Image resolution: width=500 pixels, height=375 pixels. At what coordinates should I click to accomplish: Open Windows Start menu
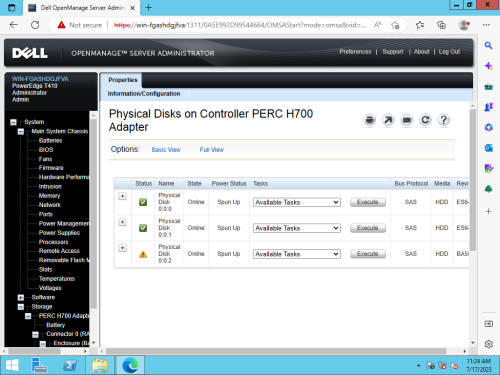coord(12,366)
